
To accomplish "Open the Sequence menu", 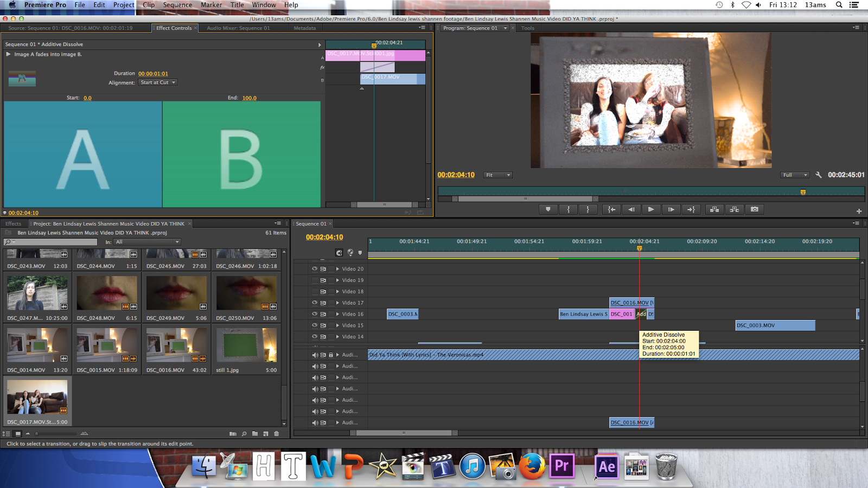I will pyautogui.click(x=178, y=5).
